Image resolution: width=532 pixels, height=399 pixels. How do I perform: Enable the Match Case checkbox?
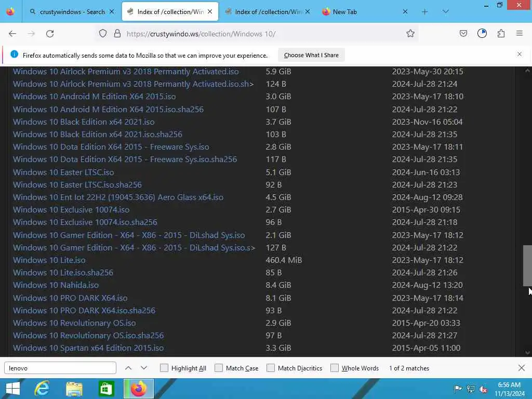219,368
